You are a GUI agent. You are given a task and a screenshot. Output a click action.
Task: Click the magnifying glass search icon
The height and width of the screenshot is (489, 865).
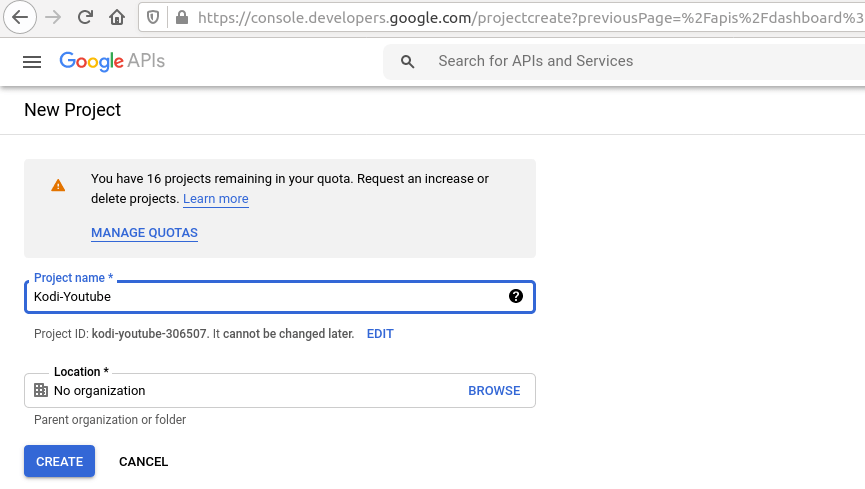(x=407, y=62)
